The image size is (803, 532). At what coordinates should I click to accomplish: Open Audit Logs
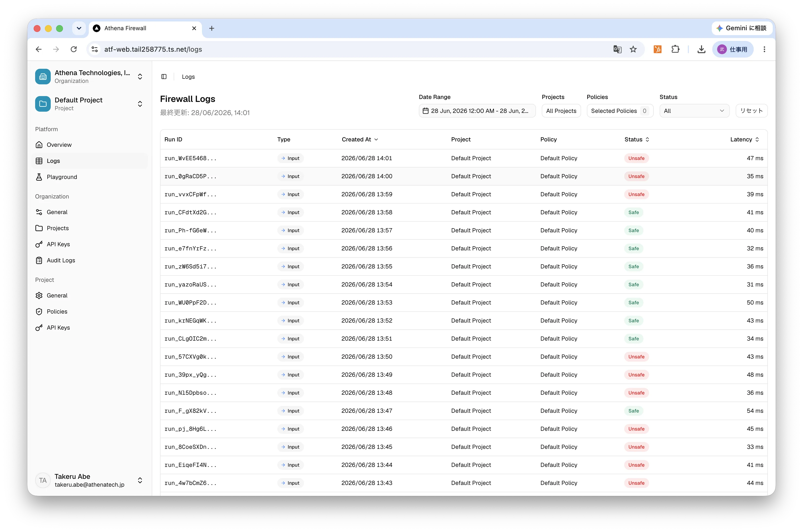point(90,260)
